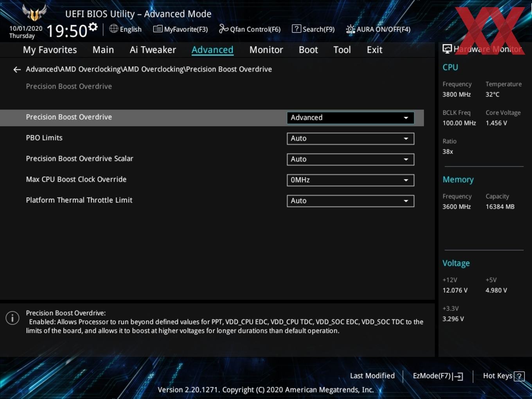Click the Memory frequency value 3600 MHz
The width and height of the screenshot is (532, 399).
pyautogui.click(x=457, y=207)
